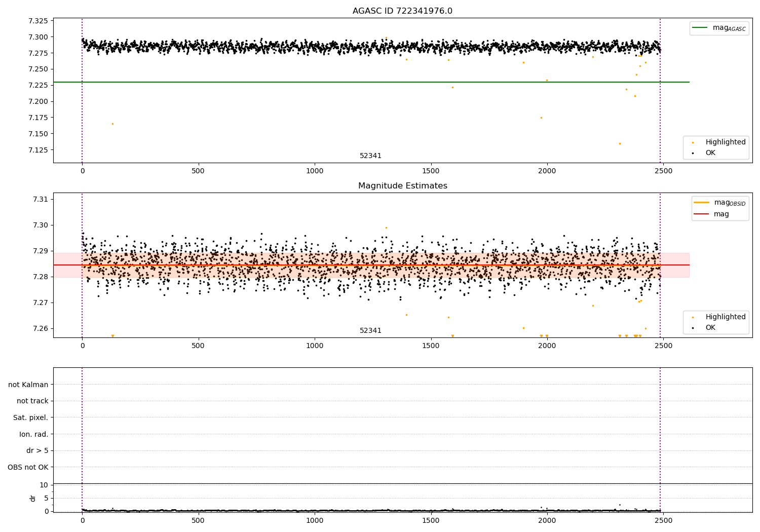Click the 'Ion. rad.' axis label
The height and width of the screenshot is (532, 760).
(33, 434)
